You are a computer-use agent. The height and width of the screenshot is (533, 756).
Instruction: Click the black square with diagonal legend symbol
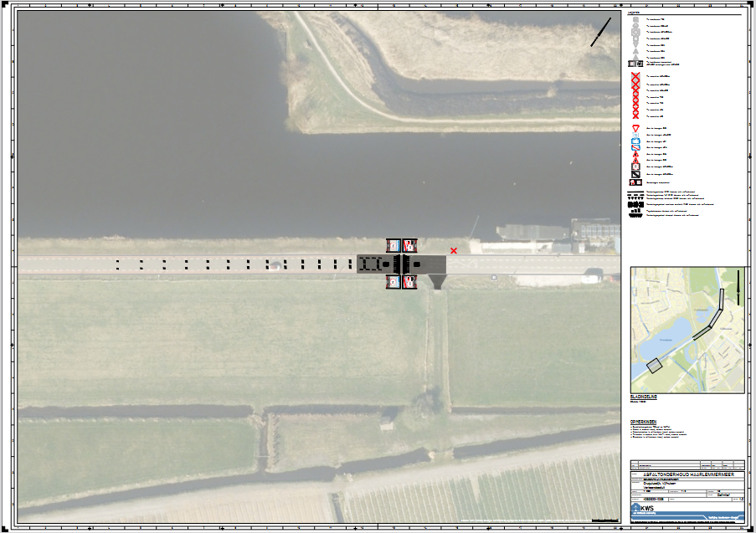[635, 174]
